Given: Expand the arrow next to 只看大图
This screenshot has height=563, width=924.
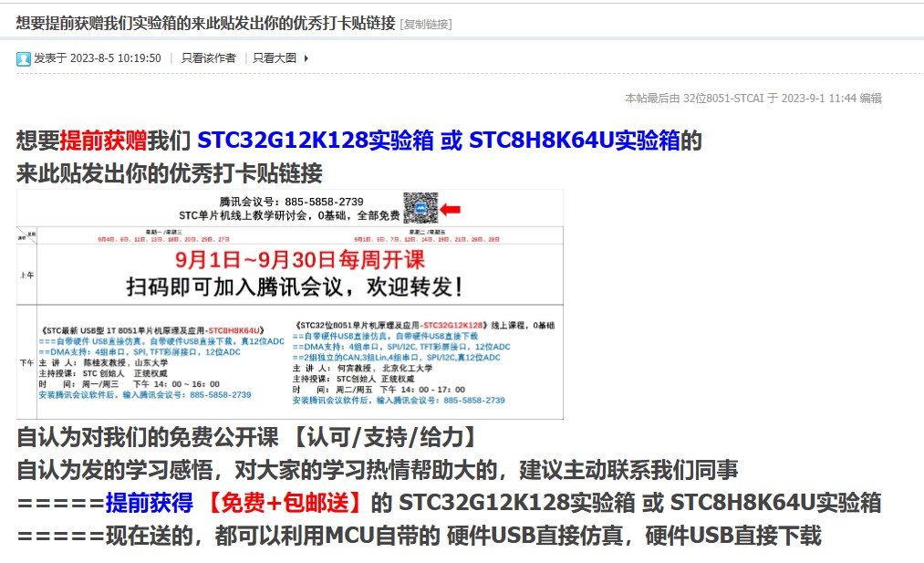Looking at the screenshot, I should coord(306,58).
